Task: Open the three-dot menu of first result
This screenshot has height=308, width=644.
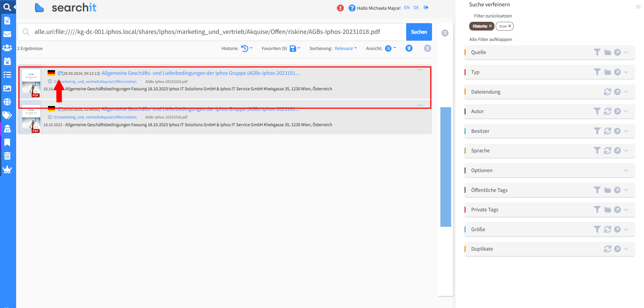Action: point(420,70)
